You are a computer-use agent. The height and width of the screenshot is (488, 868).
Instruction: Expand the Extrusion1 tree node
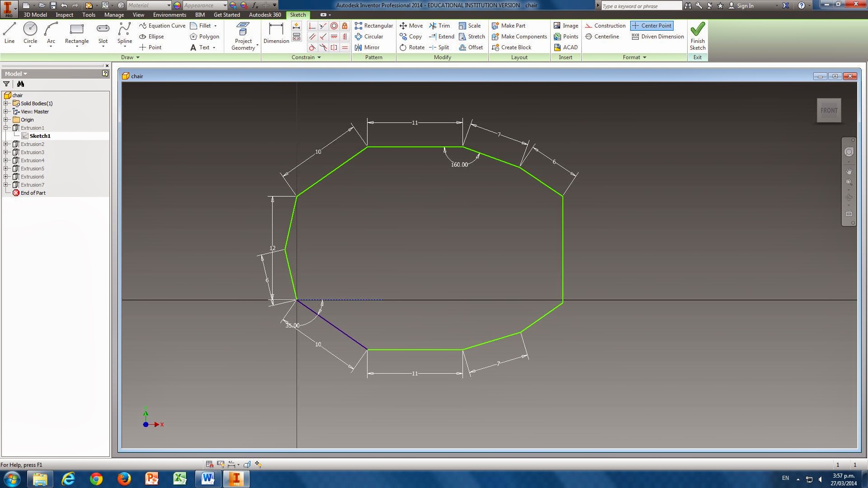click(6, 128)
